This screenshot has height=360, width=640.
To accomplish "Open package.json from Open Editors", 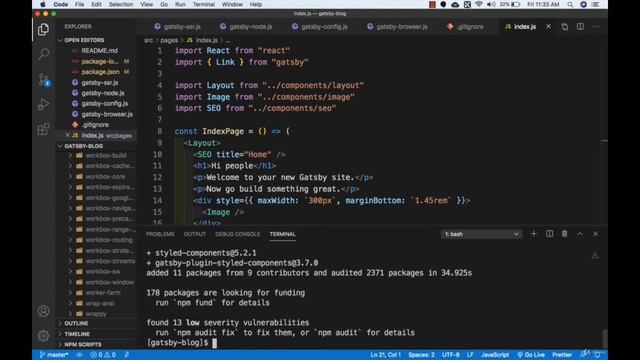I will pyautogui.click(x=100, y=72).
